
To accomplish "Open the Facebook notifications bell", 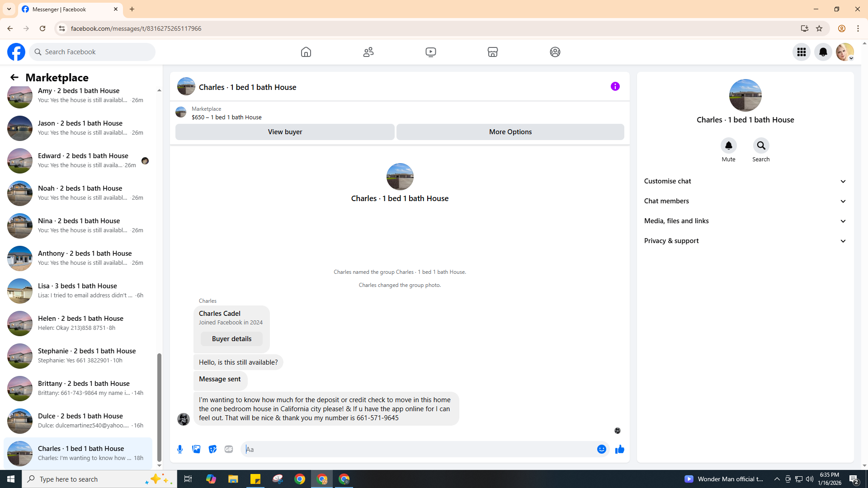I will point(823,52).
